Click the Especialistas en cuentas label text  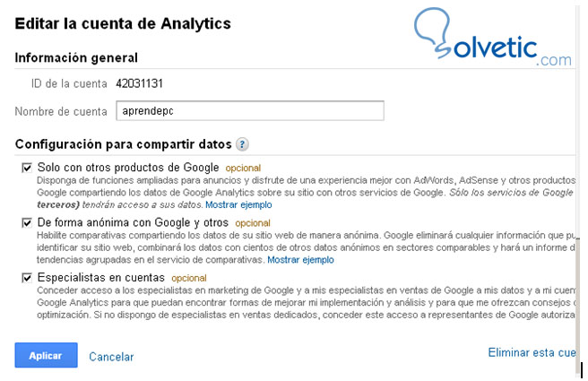coord(101,279)
